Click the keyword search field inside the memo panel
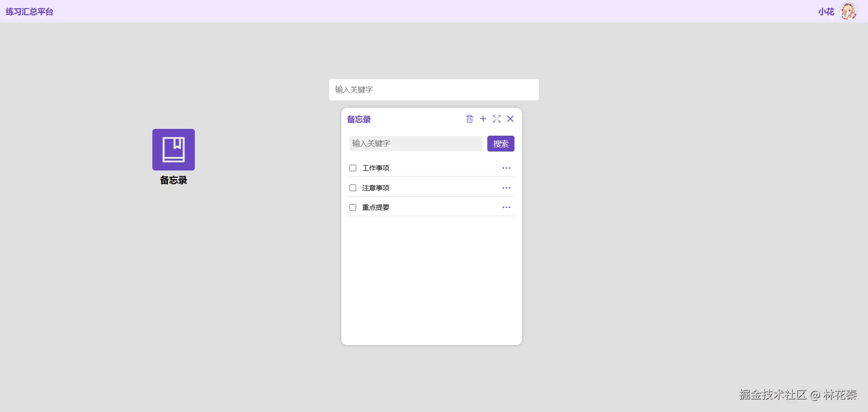Image resolution: width=868 pixels, height=412 pixels. point(415,143)
